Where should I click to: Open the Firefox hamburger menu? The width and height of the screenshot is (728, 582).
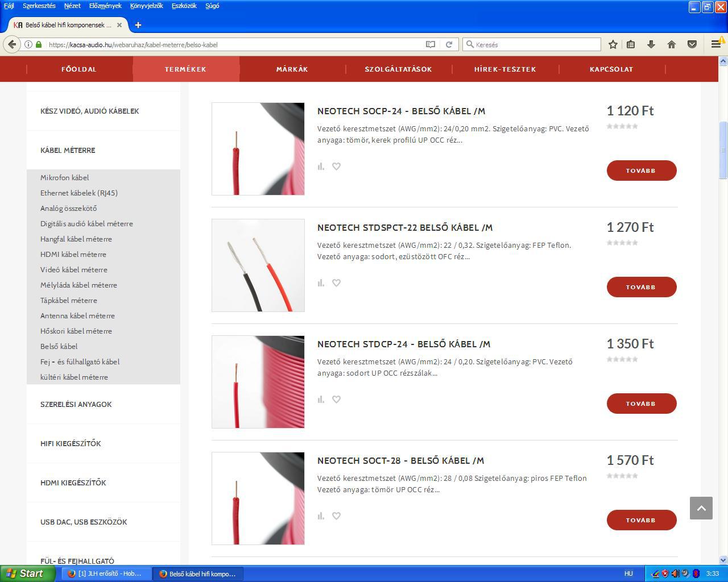[x=716, y=44]
